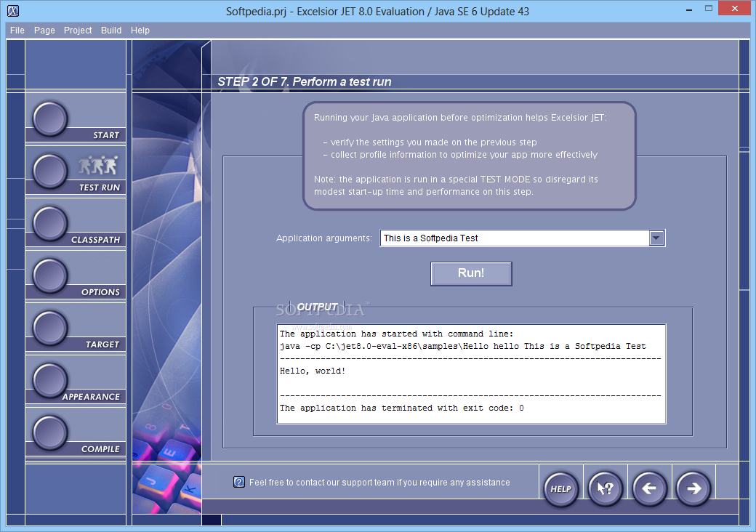This screenshot has width=756, height=532.
Task: Click the java -cp command line text
Action: coord(462,347)
